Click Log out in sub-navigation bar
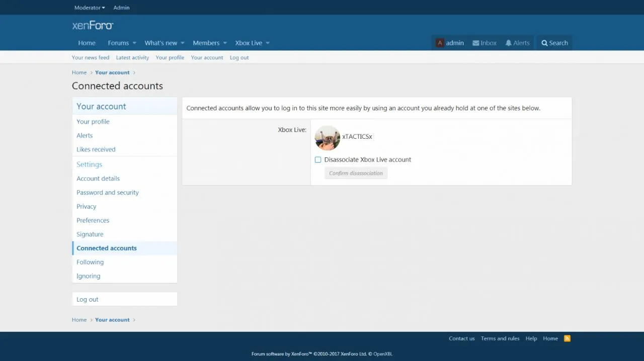This screenshot has height=361, width=644. pos(239,58)
